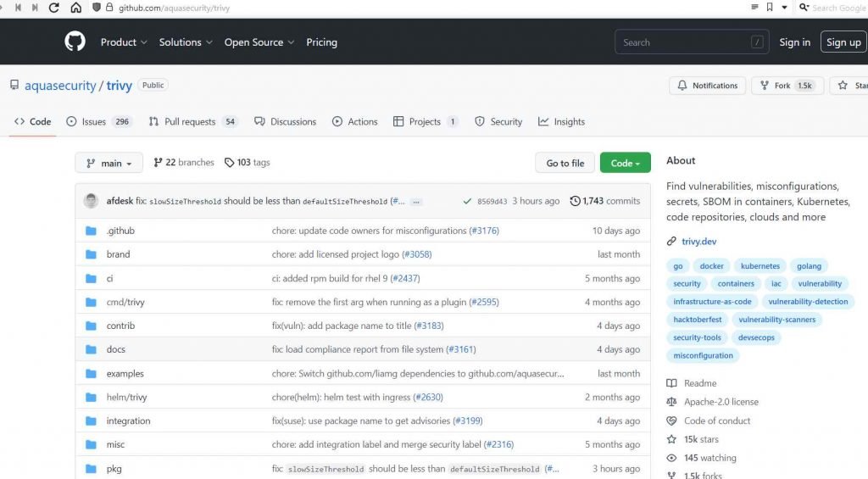Select the docker topic tag

(x=711, y=266)
